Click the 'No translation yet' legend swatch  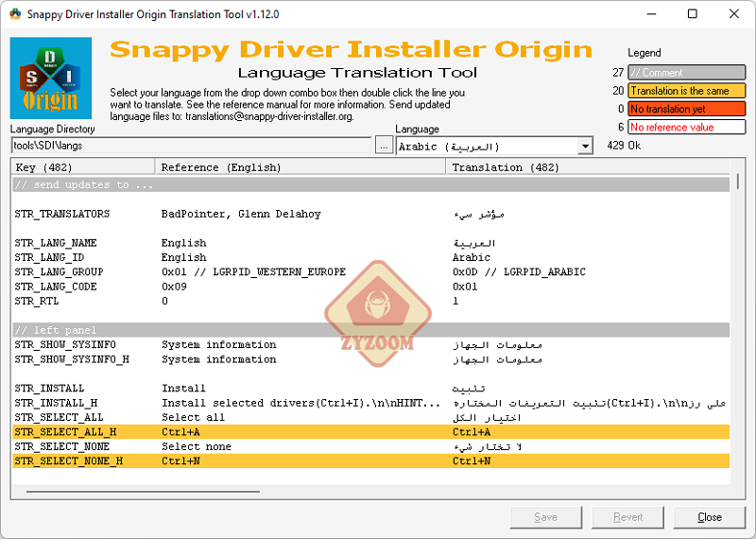pyautogui.click(x=687, y=109)
